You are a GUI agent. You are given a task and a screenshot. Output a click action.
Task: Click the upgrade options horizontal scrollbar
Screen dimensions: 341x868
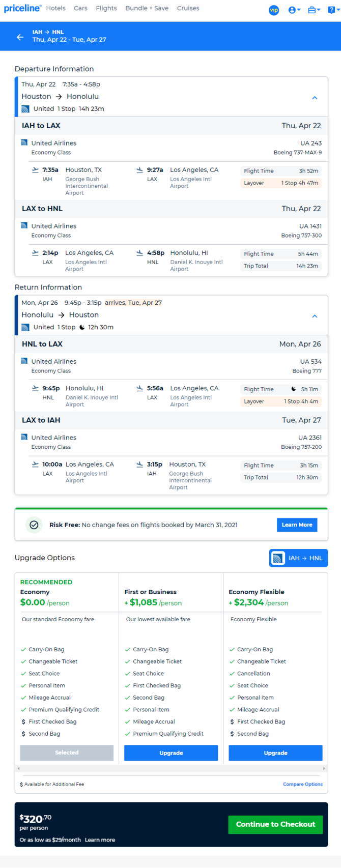pyautogui.click(x=172, y=768)
